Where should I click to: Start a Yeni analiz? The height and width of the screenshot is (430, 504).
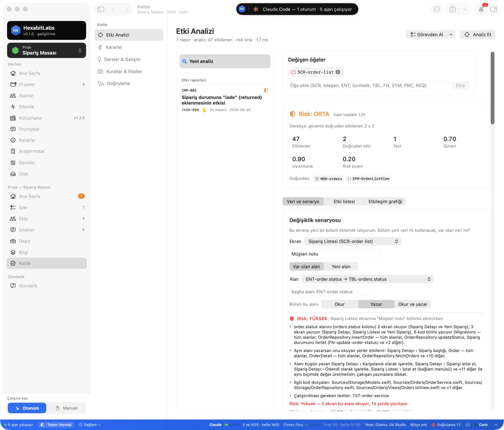tap(225, 61)
